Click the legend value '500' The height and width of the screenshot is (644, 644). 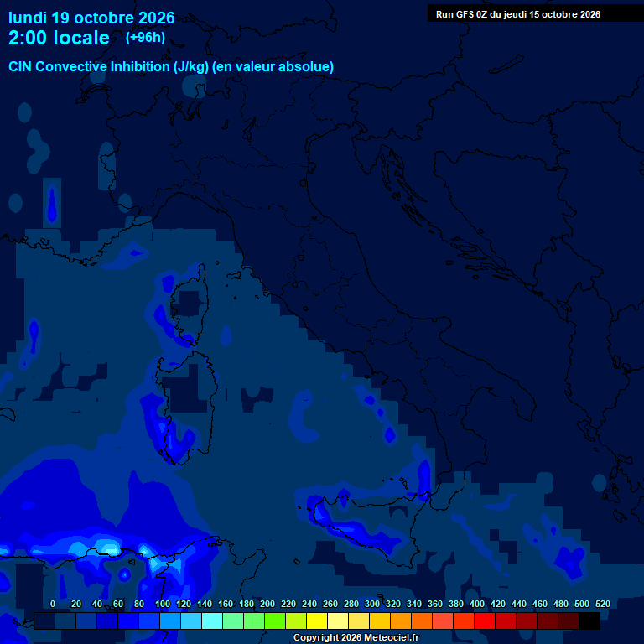[581, 604]
